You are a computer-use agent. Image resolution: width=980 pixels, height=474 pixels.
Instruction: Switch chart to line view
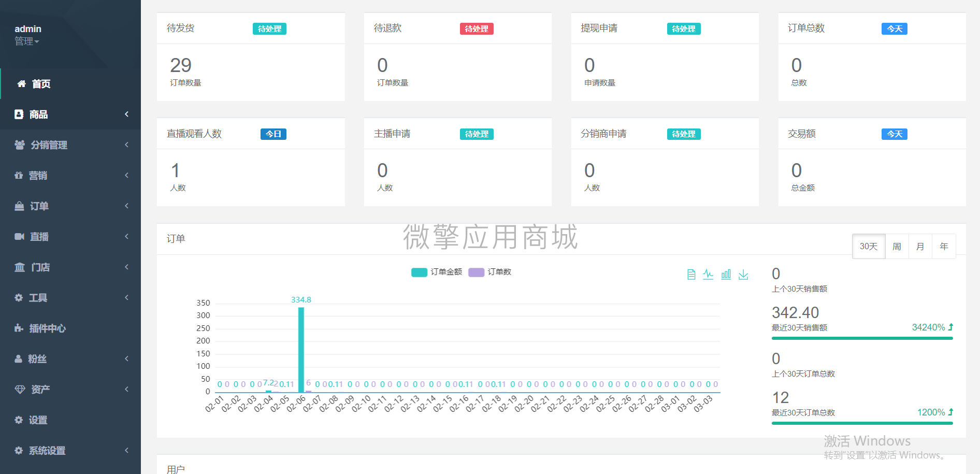pos(708,275)
